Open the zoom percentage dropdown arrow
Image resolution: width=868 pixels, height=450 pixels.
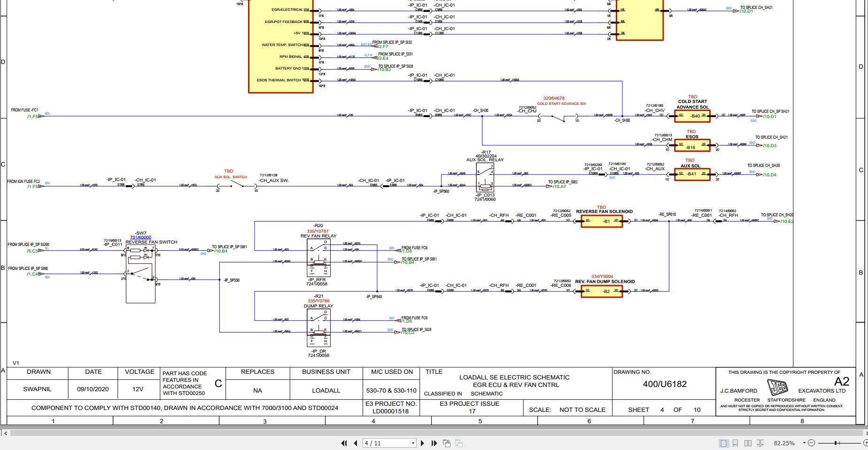point(804,443)
